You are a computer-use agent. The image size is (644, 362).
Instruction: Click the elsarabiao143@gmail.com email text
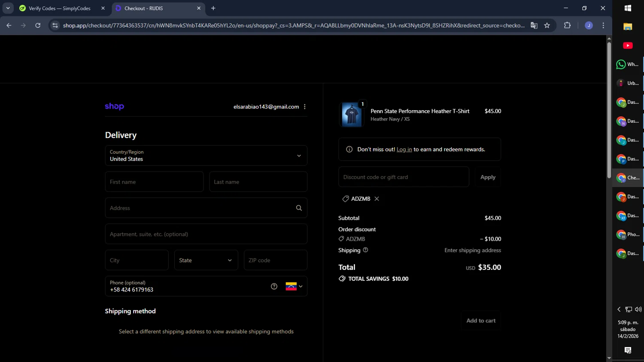[266, 107]
